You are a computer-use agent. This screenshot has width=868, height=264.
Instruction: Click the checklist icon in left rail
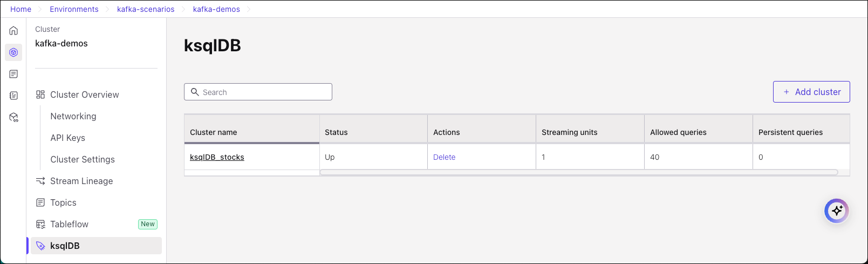coord(13,96)
